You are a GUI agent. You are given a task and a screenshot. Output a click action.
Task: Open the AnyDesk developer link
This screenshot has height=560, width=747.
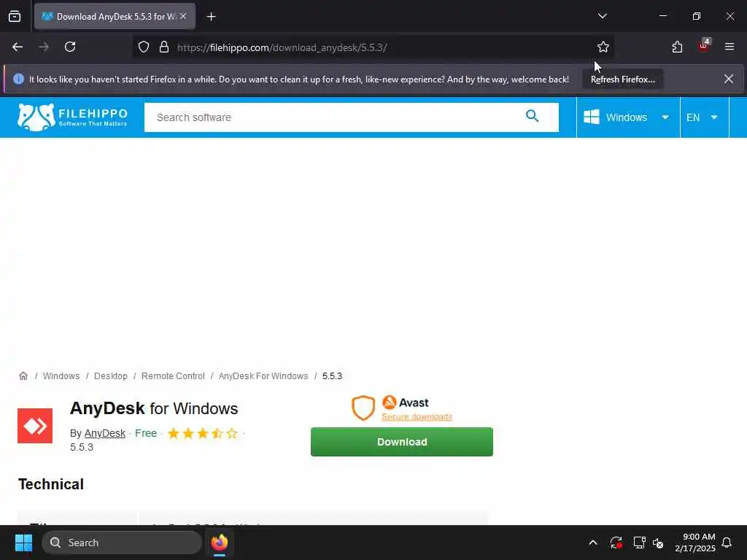coord(105,433)
